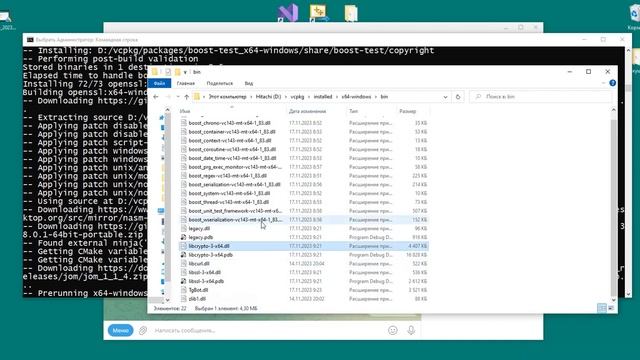The height and width of the screenshot is (360, 640).
Task: Switch to large icons view in status bar
Action: pyautogui.click(x=611, y=308)
